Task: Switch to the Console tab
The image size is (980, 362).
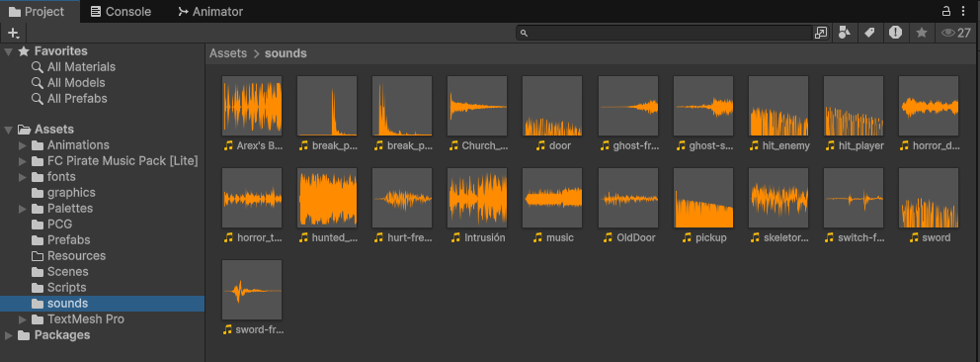Action: 121,12
